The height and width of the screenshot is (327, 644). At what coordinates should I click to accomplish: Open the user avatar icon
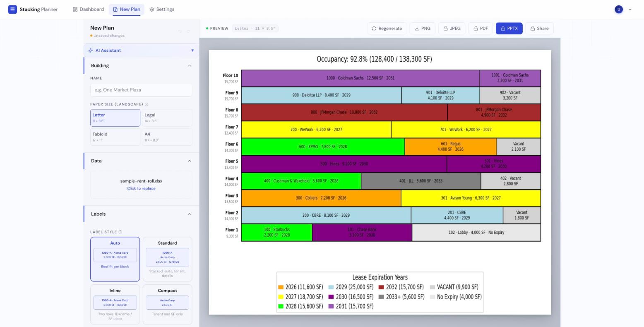click(x=619, y=9)
